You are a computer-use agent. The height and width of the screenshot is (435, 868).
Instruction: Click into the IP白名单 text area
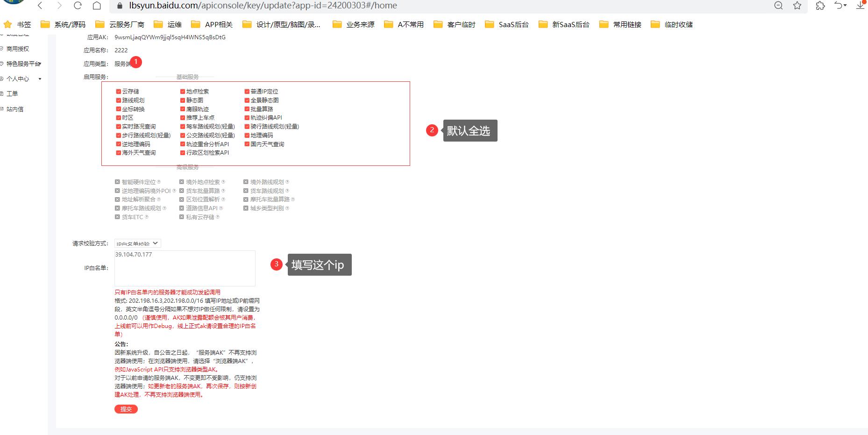click(x=185, y=268)
